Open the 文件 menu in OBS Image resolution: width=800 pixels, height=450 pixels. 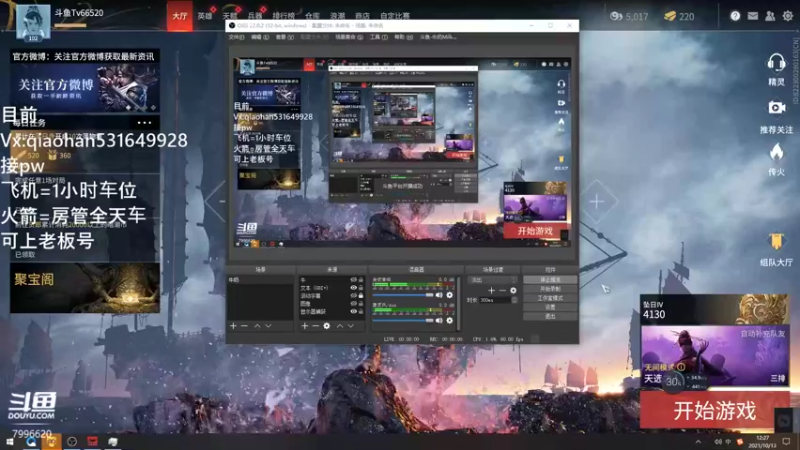point(236,37)
